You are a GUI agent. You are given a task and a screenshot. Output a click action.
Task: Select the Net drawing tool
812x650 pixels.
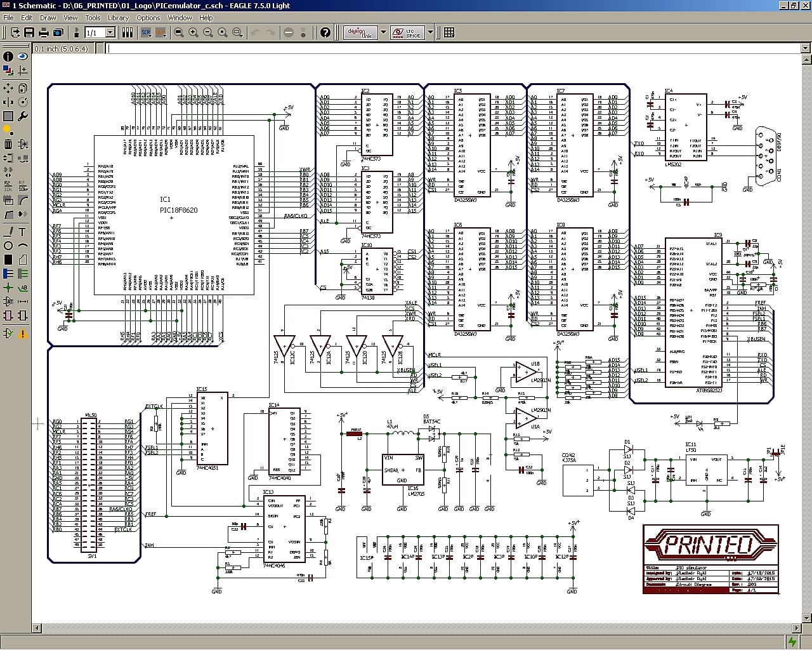click(23, 274)
